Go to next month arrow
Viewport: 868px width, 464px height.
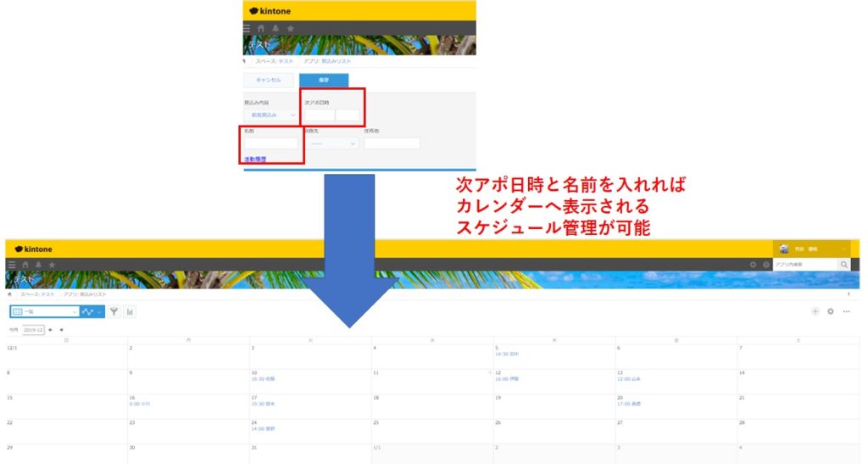(x=61, y=329)
